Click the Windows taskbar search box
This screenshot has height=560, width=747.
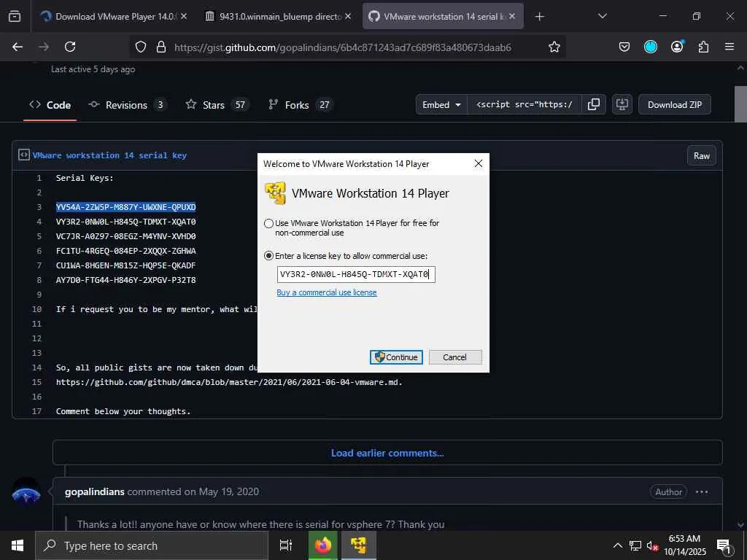152,545
